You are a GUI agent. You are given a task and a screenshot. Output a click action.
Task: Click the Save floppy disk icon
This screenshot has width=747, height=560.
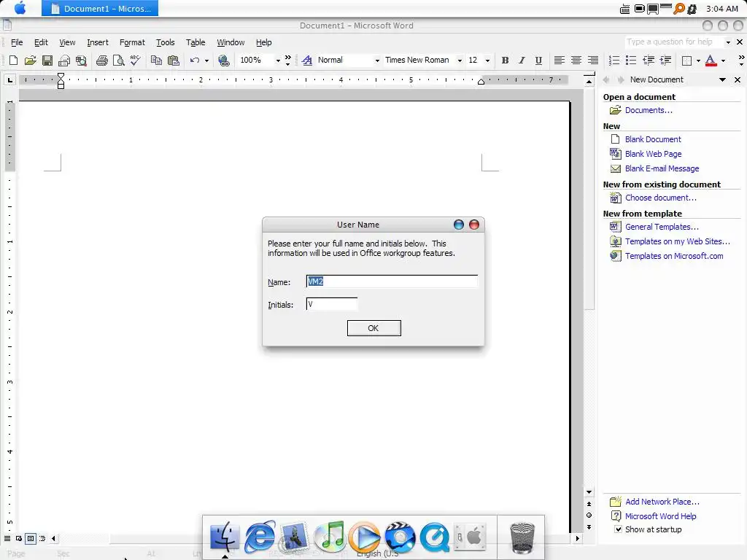(47, 61)
